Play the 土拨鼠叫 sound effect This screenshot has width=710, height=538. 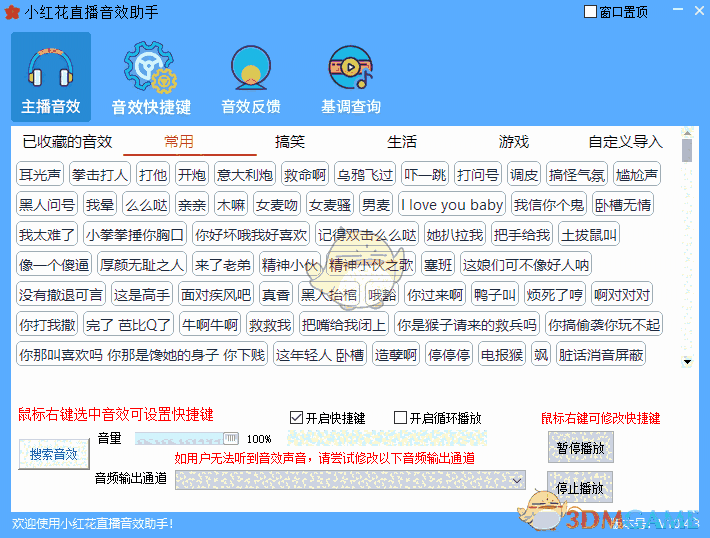click(589, 235)
